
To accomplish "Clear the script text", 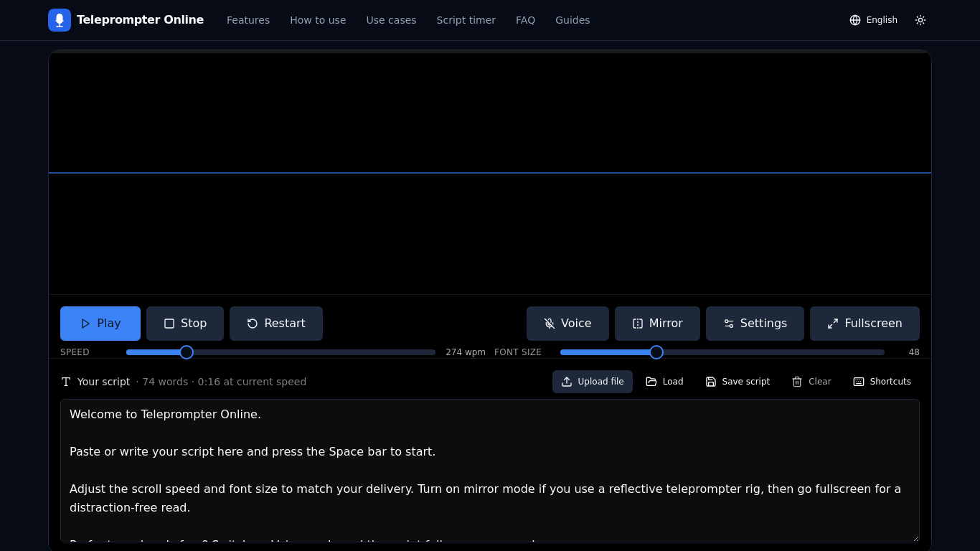I will click(x=811, y=382).
